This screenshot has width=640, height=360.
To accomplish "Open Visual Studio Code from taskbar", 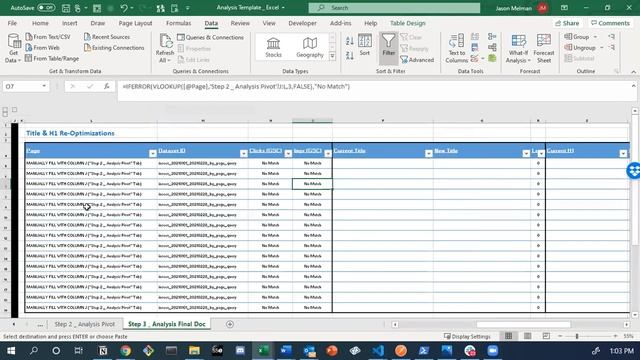I will pyautogui.click(x=378, y=351).
